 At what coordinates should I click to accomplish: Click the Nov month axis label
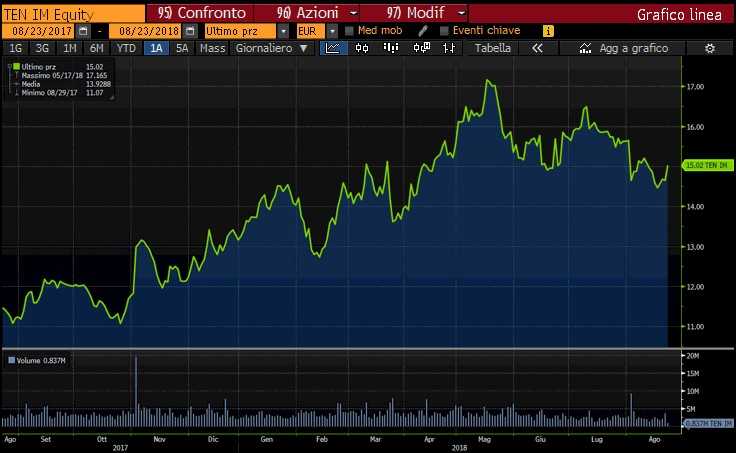point(159,439)
